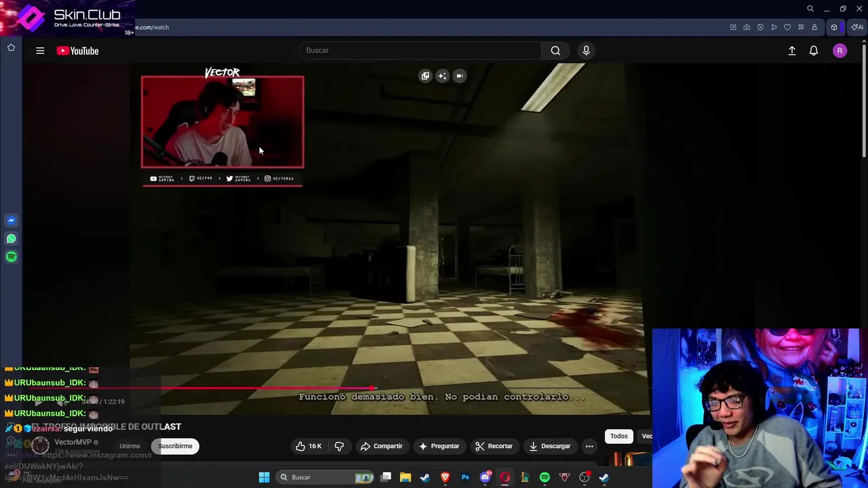Open Spotify from the taskbar
The image size is (868, 488).
(545, 477)
